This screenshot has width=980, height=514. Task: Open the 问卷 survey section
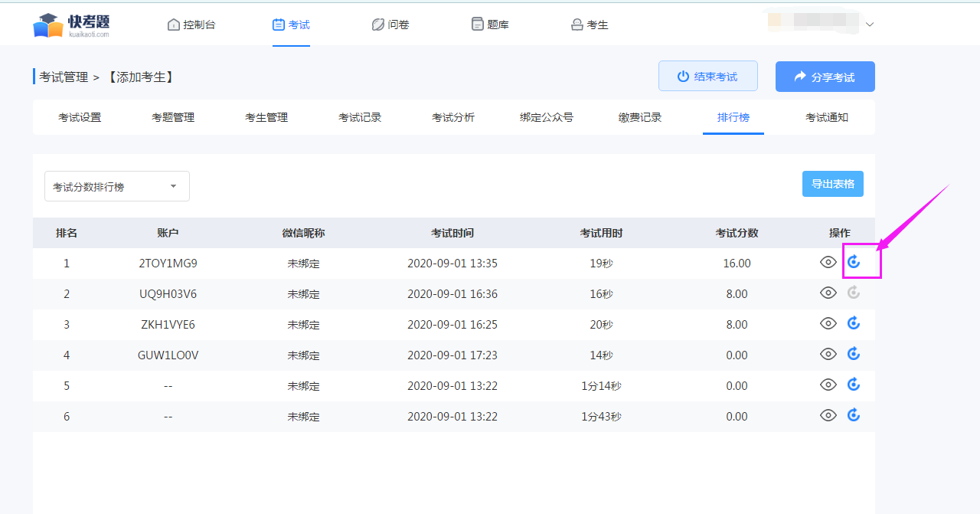pyautogui.click(x=390, y=25)
